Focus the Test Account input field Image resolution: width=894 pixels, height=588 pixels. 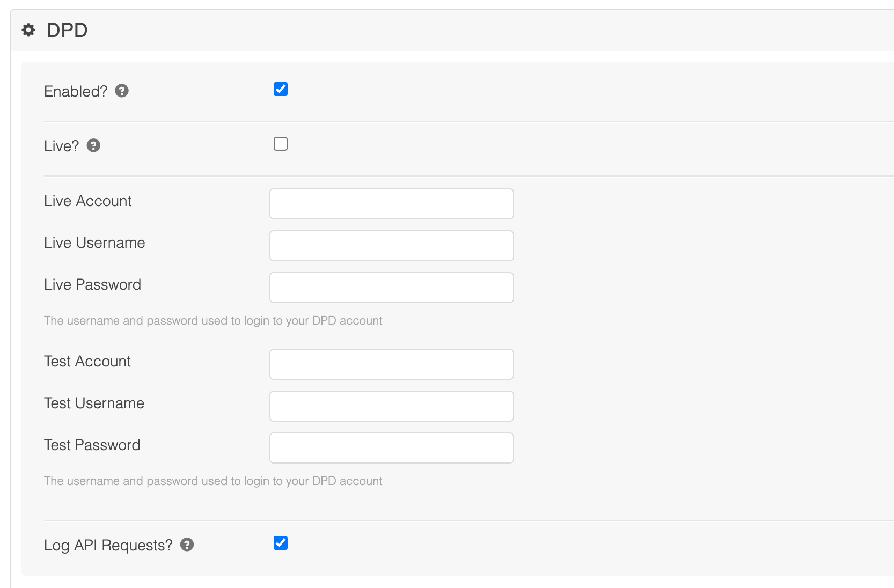tap(392, 364)
